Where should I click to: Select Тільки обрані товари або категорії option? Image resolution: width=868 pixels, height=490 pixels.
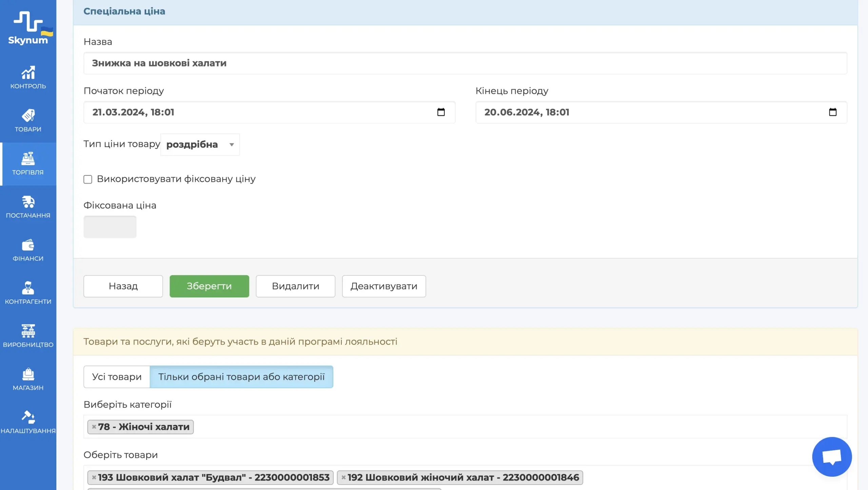[x=241, y=377]
